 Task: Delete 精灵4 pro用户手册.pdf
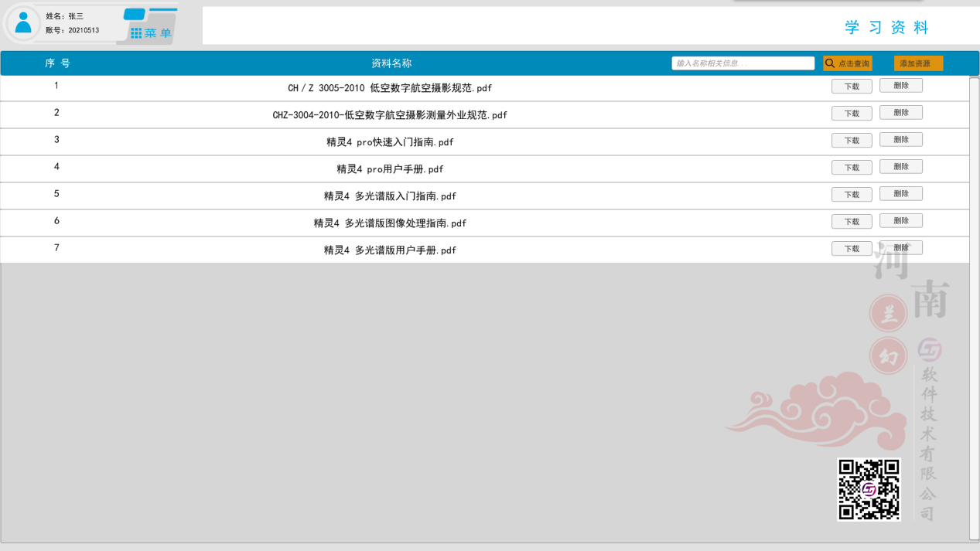[x=900, y=166]
